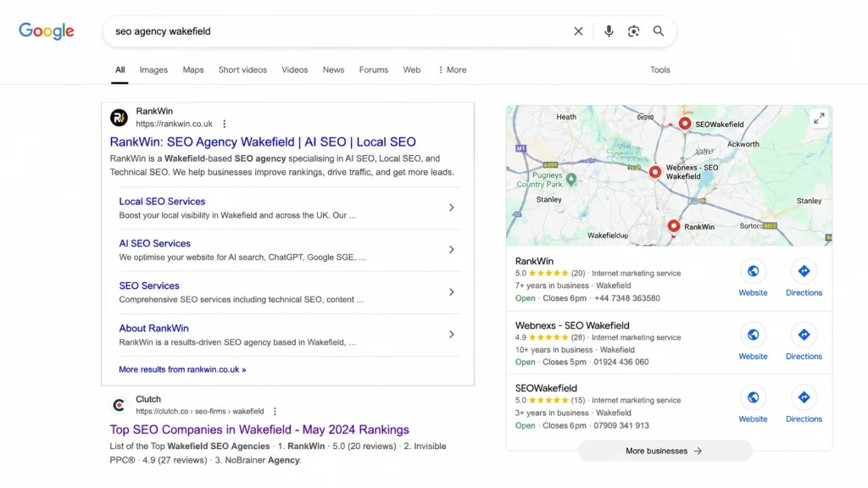Click More results from rankwin.co.uk
The image size is (868, 488).
182,369
